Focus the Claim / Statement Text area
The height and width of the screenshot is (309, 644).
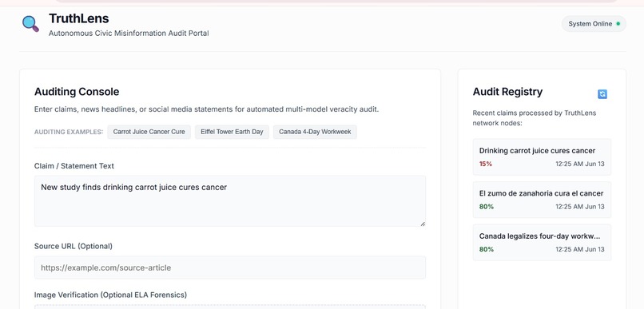(x=230, y=201)
